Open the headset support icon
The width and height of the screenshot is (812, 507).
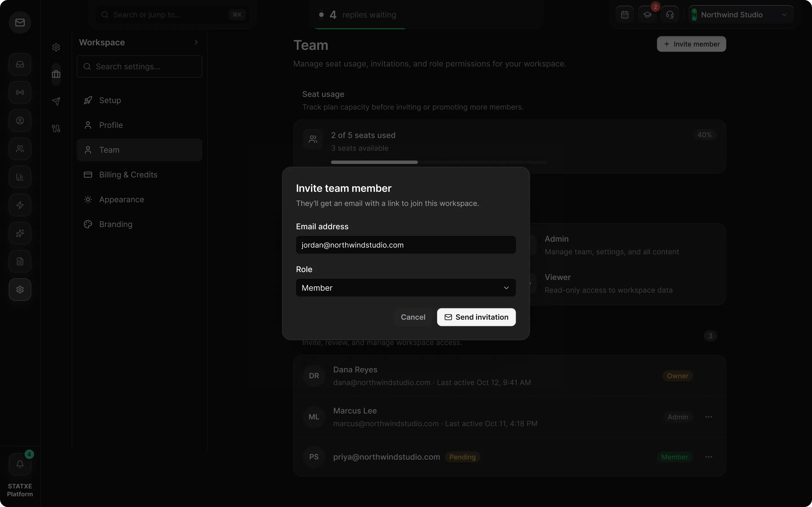670,15
